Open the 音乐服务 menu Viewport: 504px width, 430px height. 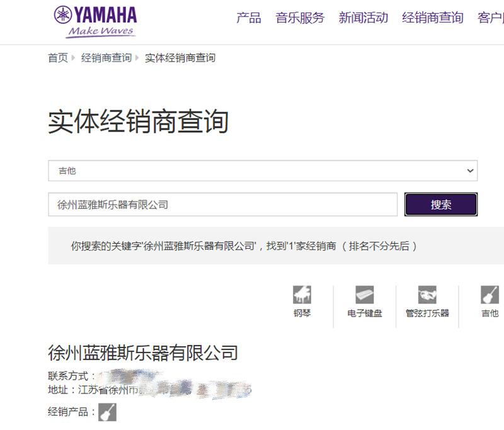coord(300,18)
